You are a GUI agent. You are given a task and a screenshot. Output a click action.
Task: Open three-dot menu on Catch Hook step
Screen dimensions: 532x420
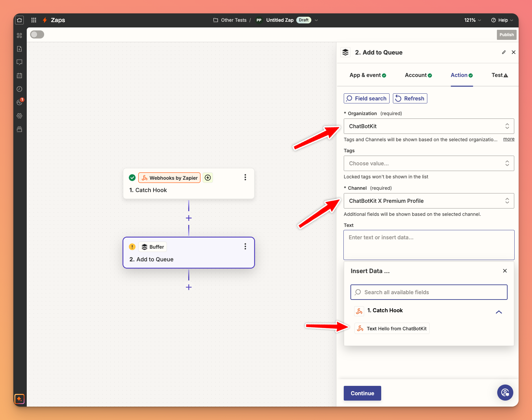(x=245, y=177)
